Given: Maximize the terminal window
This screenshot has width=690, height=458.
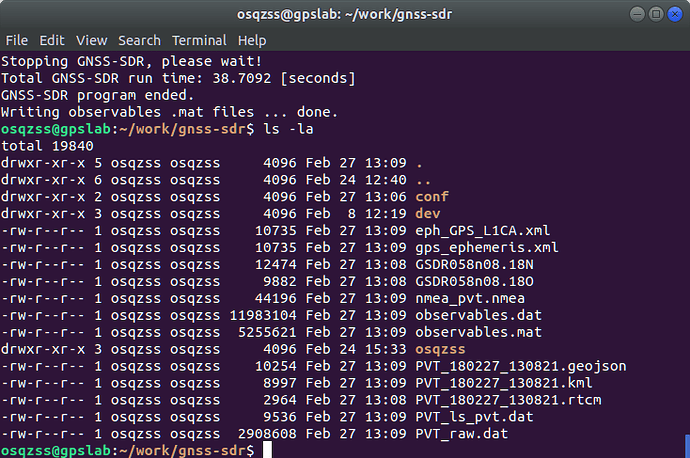Looking at the screenshot, I should click(x=656, y=14).
